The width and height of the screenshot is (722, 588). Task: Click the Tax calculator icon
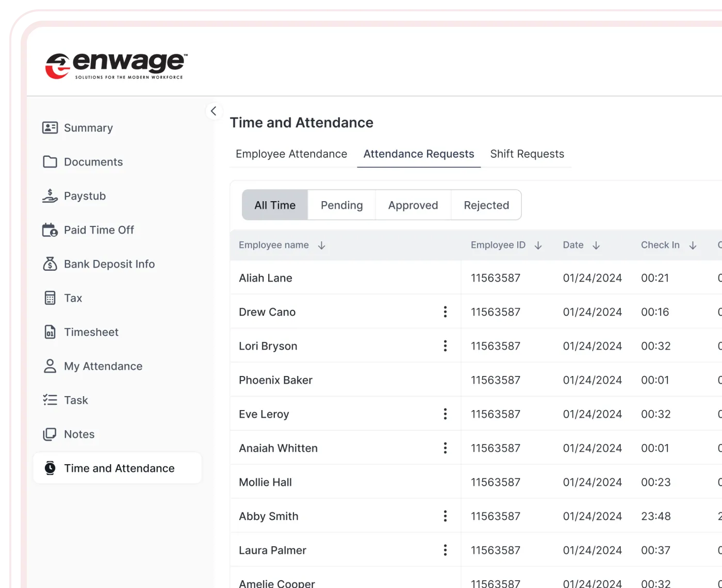point(50,298)
